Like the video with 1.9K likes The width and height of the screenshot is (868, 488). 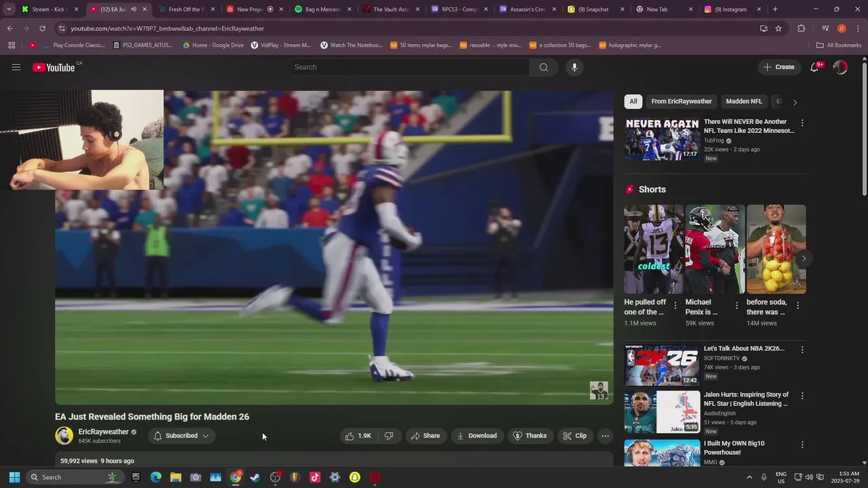pyautogui.click(x=359, y=436)
